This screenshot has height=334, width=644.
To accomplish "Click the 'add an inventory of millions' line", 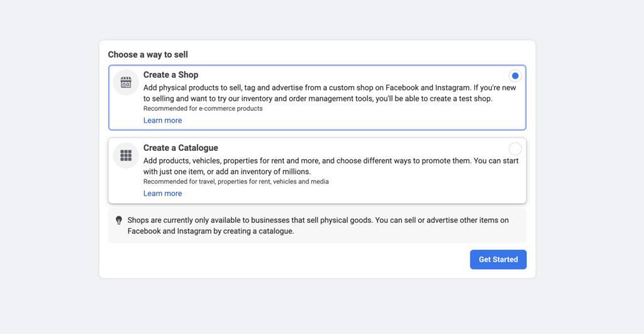I will (x=227, y=172).
